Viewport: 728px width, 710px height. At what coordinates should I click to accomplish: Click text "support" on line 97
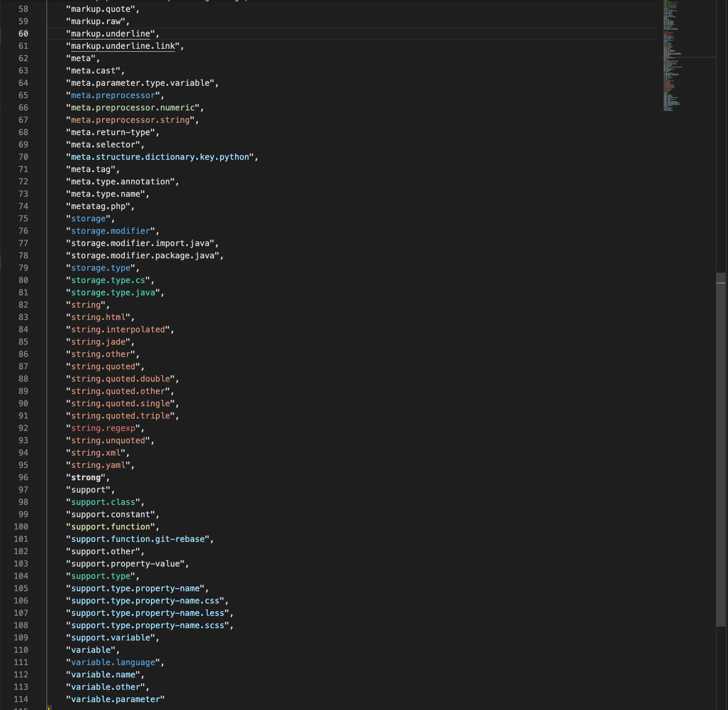(89, 490)
